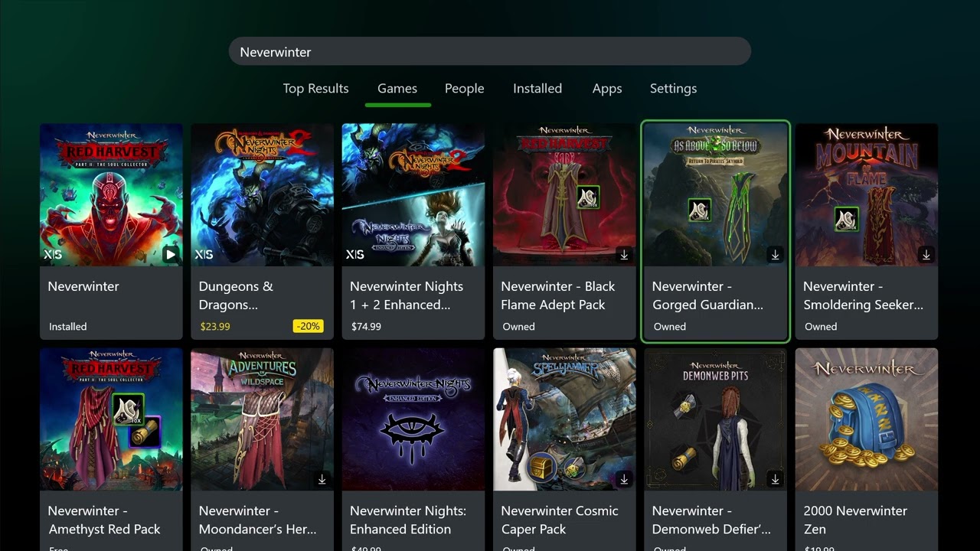This screenshot has width=980, height=551.
Task: Select the Black Flame Adept Pack artwork
Action: 564,195
